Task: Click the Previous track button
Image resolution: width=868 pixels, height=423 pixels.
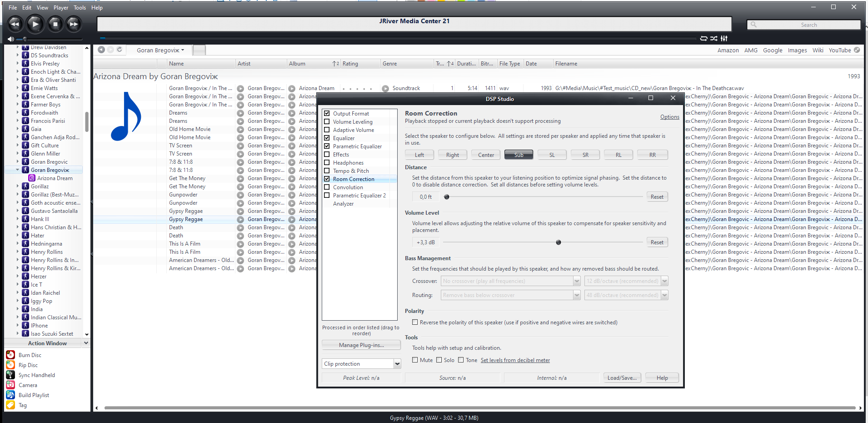Action: (x=15, y=24)
